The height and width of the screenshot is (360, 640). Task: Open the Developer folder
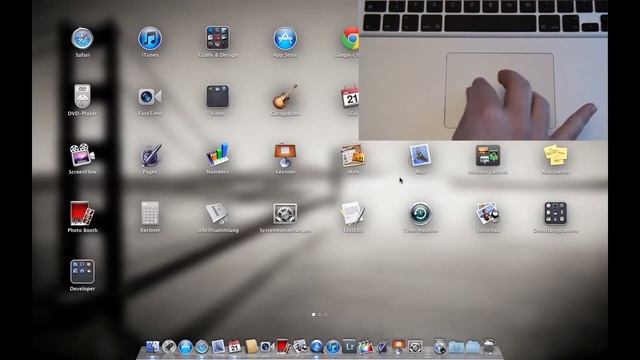click(x=82, y=271)
